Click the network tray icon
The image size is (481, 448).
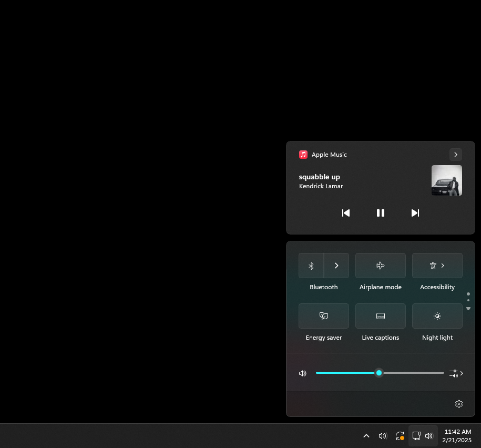coord(416,436)
